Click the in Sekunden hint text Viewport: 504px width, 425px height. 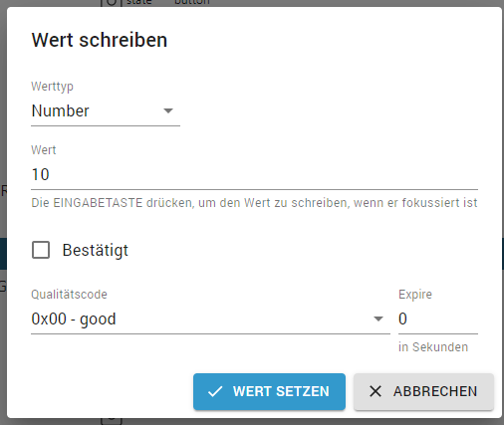(x=433, y=347)
